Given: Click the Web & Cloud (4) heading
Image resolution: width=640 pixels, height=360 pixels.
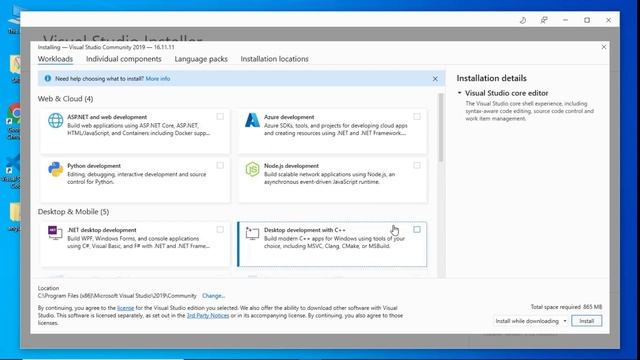Looking at the screenshot, I should click(65, 99).
